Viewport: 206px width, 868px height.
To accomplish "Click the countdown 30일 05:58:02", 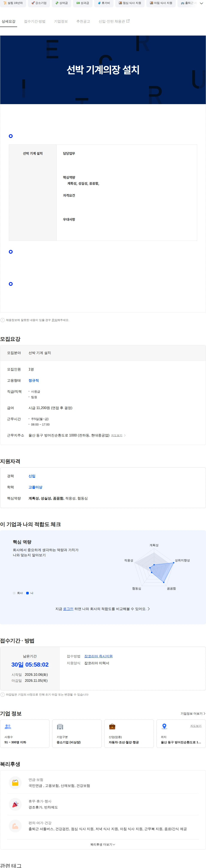I will point(30,664).
